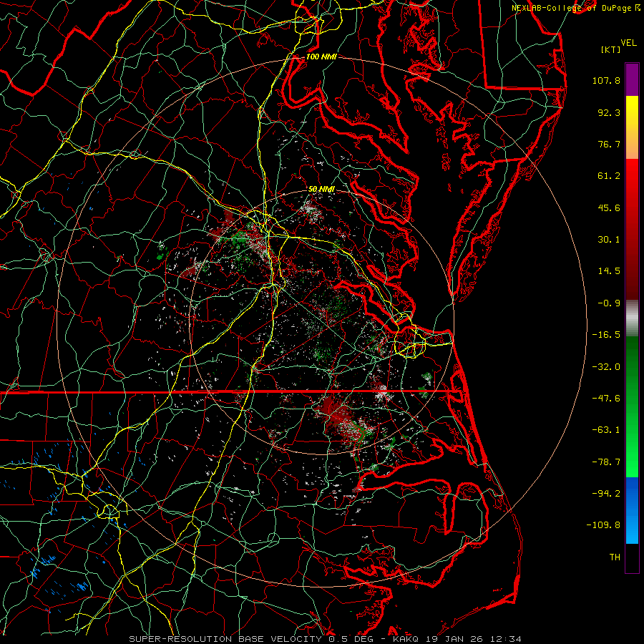
Task: Click the 45.6 legend value
Action: (609, 208)
